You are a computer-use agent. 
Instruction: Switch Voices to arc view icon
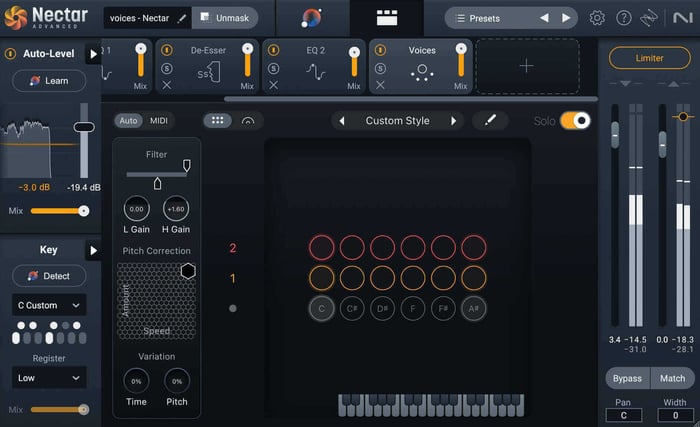click(x=248, y=121)
